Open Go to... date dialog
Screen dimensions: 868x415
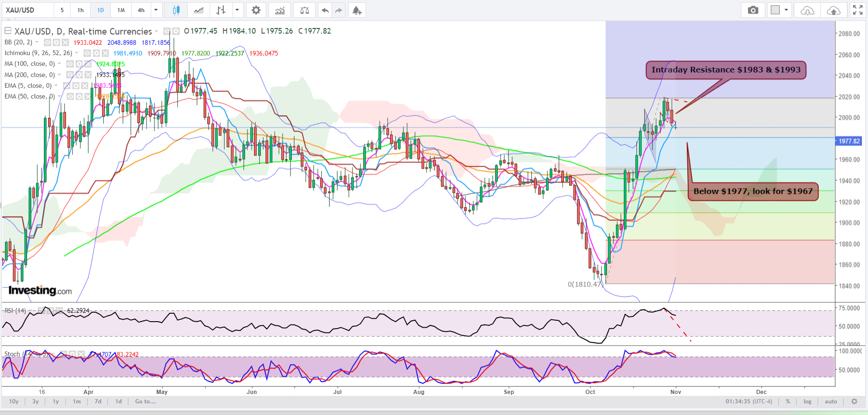(x=146, y=401)
